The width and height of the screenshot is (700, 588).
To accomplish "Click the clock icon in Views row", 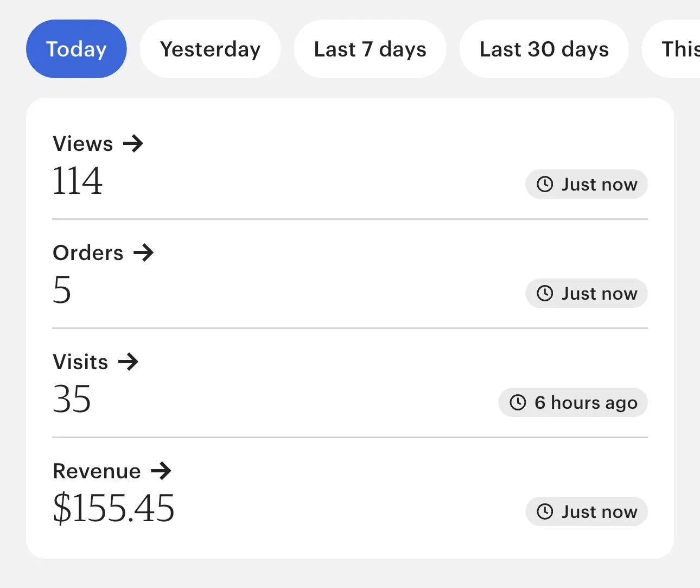I will click(545, 185).
